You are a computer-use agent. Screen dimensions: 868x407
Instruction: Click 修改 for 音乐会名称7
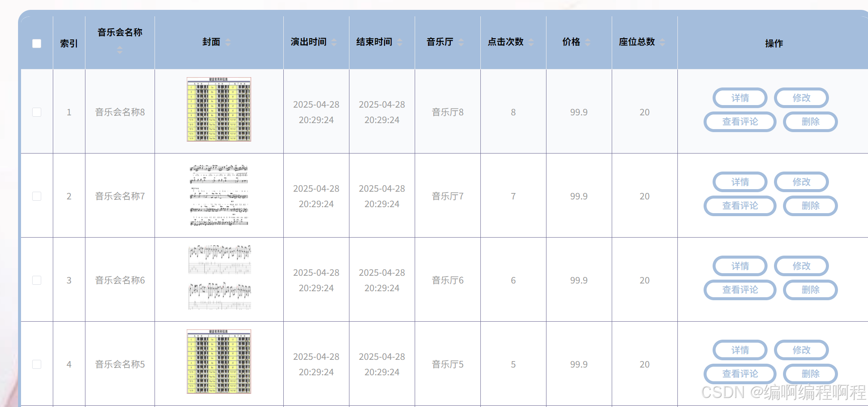point(801,182)
